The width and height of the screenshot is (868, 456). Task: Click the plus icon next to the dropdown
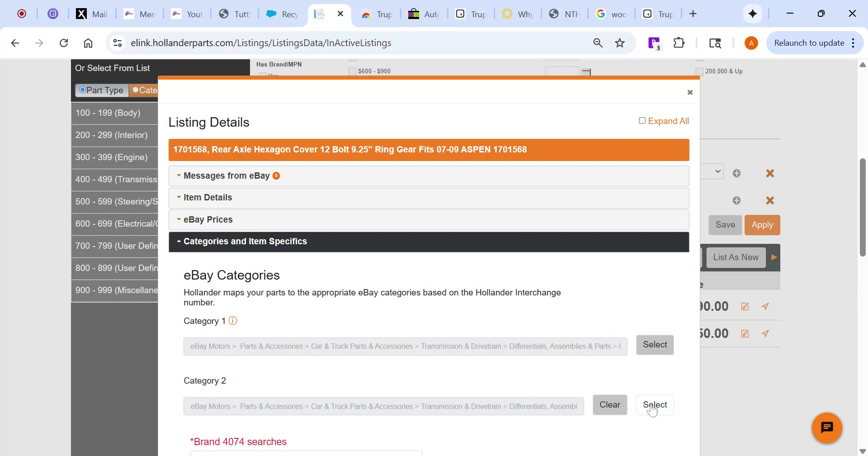pyautogui.click(x=737, y=173)
